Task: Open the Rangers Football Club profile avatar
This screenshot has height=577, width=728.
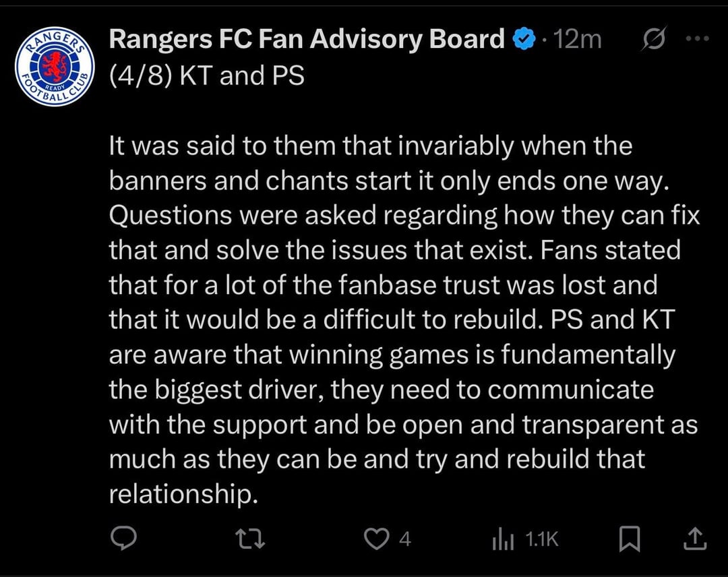Action: coord(55,66)
